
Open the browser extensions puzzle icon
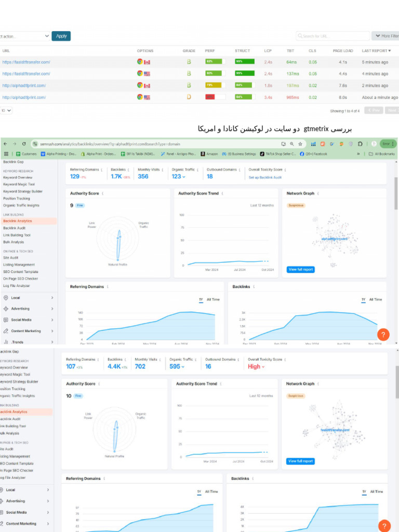coord(360,144)
